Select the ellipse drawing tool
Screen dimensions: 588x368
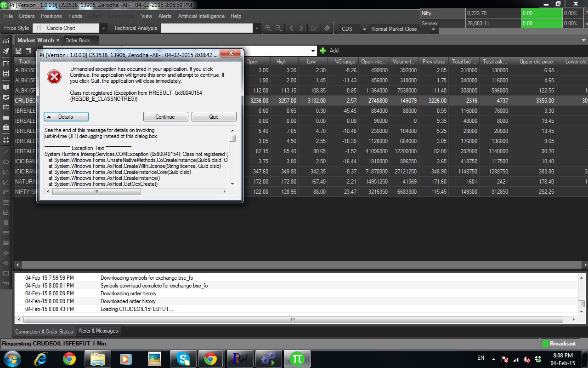[x=6, y=162]
